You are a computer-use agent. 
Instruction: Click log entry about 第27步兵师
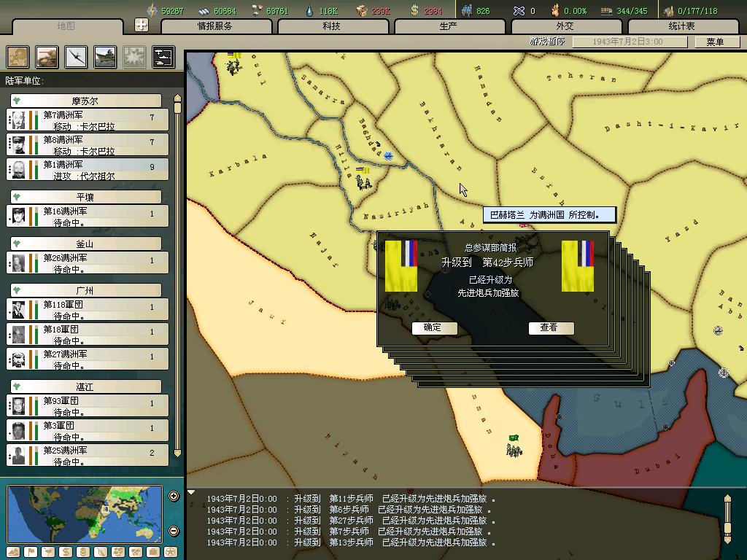pyautogui.click(x=351, y=521)
